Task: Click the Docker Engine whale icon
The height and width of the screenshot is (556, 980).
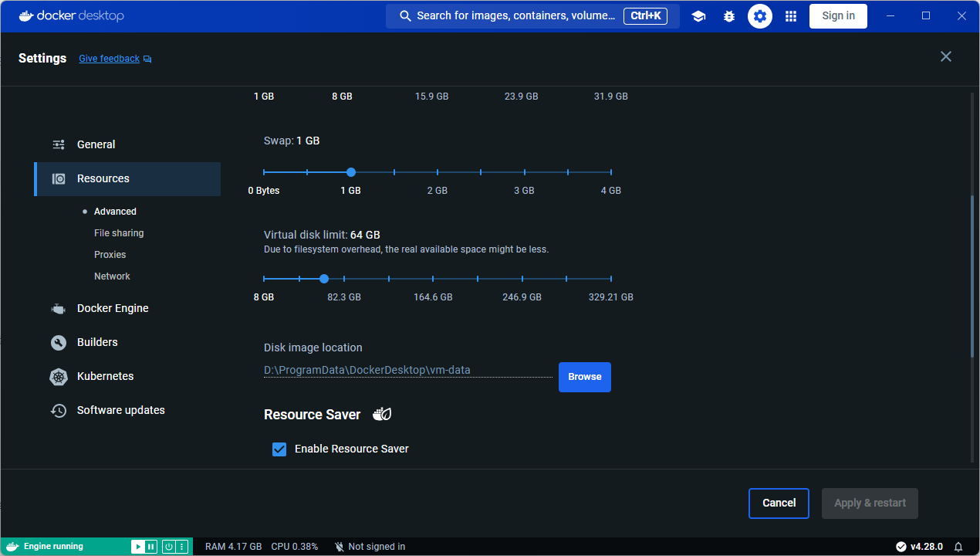Action: (x=59, y=308)
